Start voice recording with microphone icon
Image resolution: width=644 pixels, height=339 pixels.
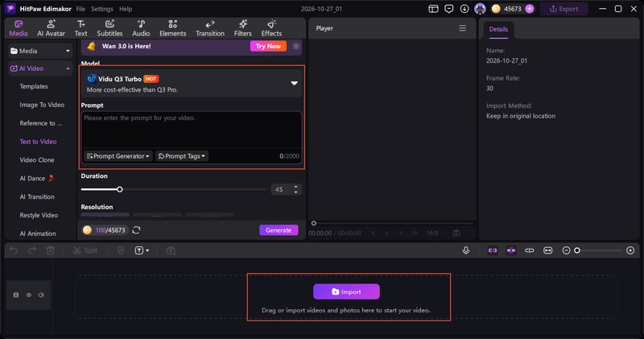point(466,250)
